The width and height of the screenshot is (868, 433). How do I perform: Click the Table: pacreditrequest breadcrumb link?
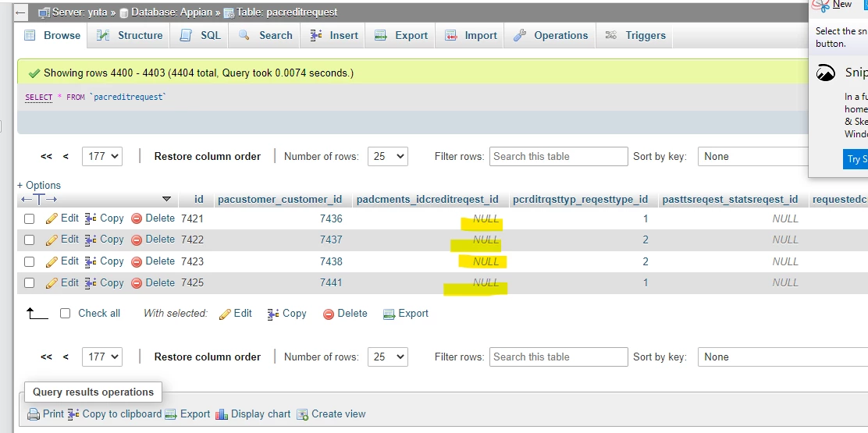(x=286, y=12)
